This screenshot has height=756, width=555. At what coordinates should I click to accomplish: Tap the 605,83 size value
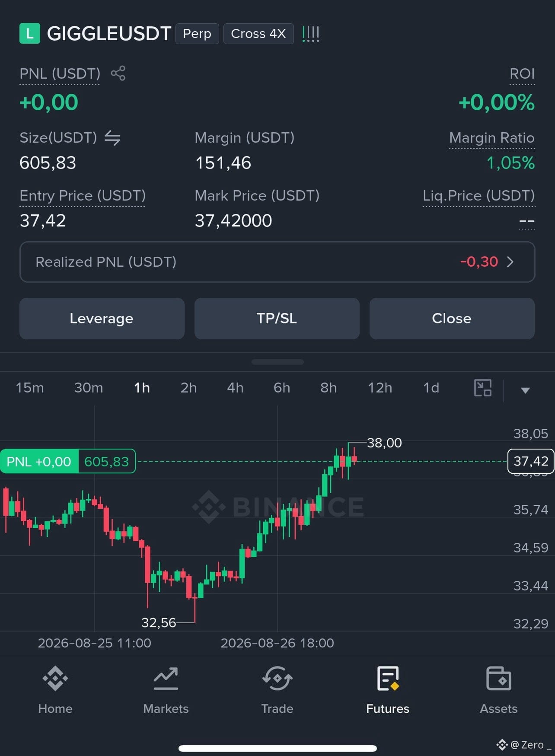[48, 163]
